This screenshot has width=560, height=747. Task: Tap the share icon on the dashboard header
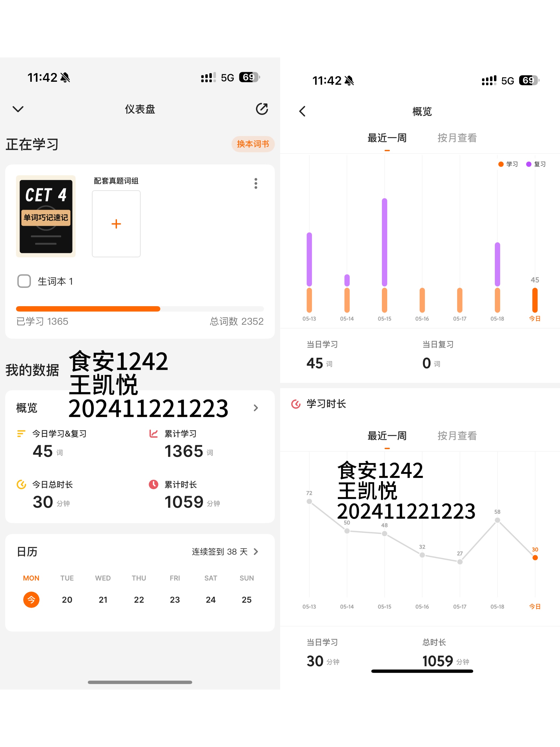pyautogui.click(x=262, y=109)
